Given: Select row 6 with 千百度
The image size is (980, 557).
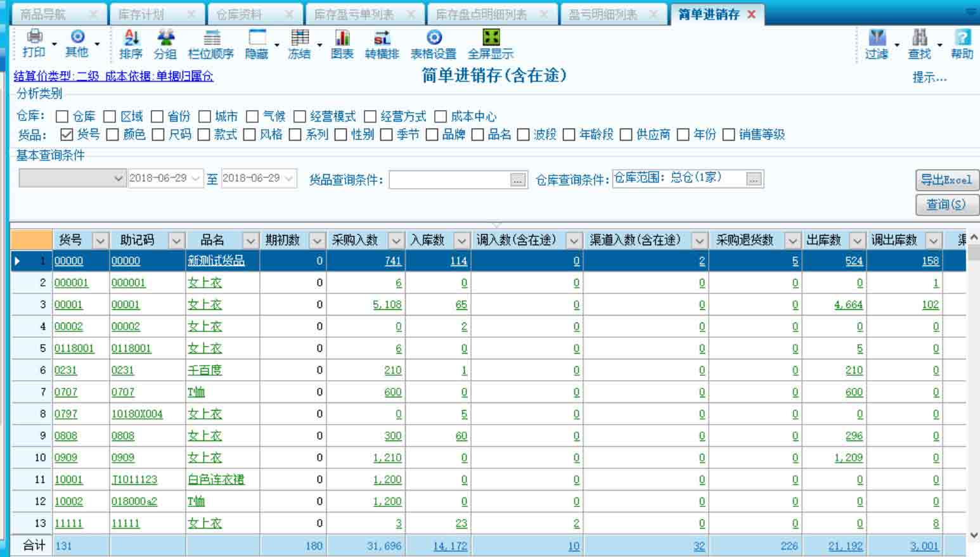Looking at the screenshot, I should click(x=488, y=370).
